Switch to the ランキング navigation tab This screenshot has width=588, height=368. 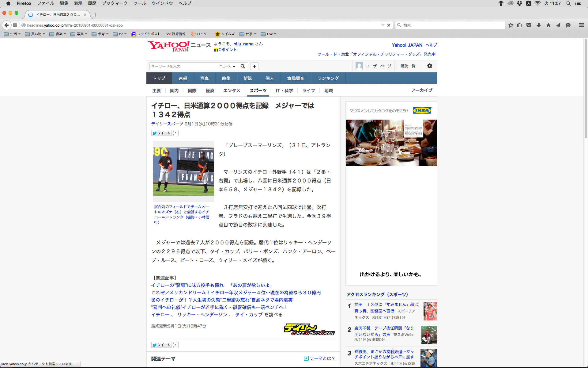[x=328, y=78]
